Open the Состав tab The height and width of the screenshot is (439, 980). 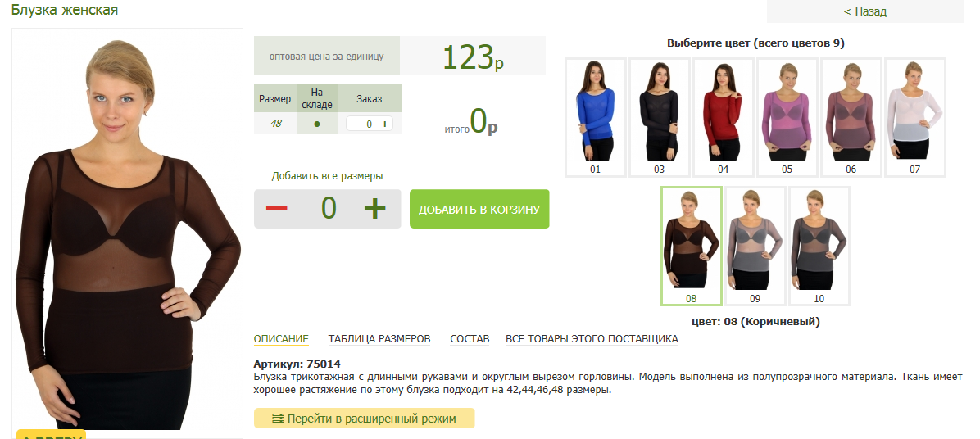pos(470,339)
